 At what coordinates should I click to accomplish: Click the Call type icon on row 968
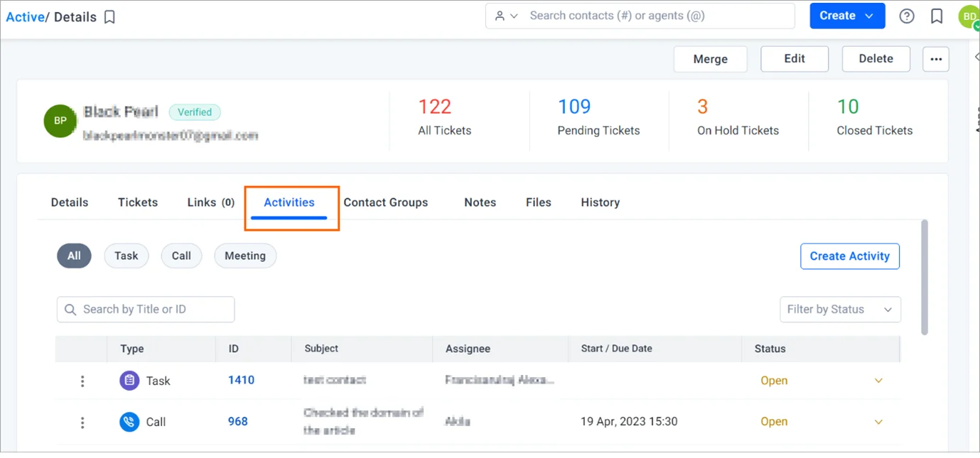point(129,422)
